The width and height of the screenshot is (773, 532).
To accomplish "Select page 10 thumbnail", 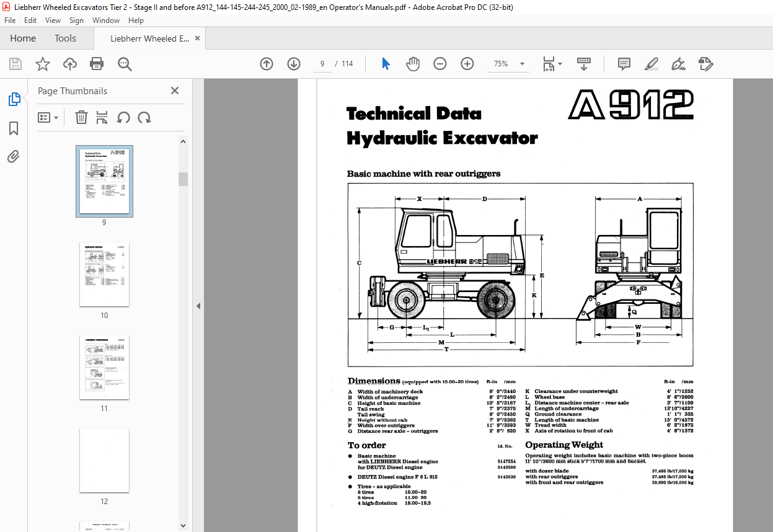I will pos(104,275).
